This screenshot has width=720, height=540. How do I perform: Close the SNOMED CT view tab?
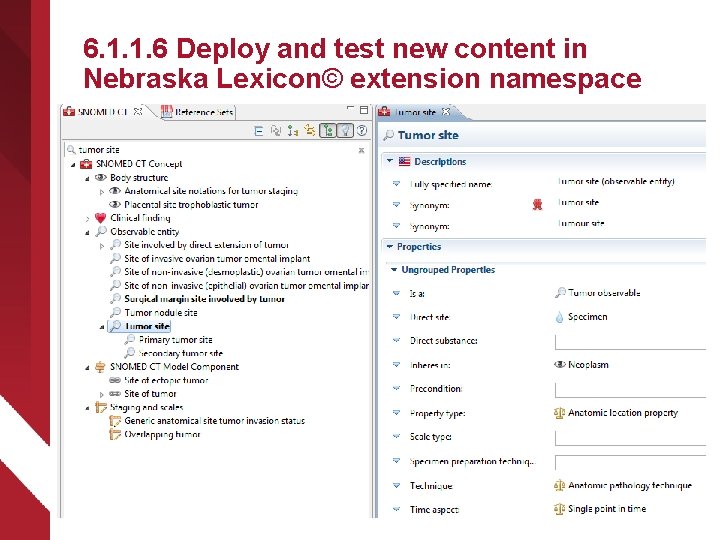click(137, 111)
